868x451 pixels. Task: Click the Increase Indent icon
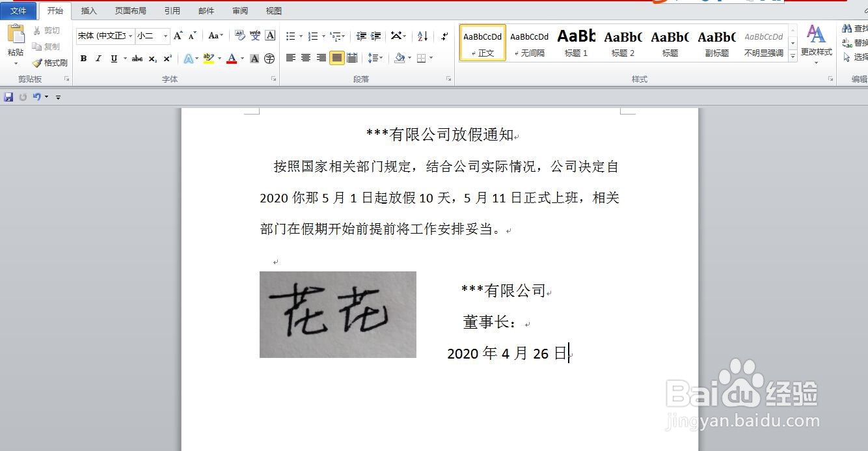[x=376, y=36]
